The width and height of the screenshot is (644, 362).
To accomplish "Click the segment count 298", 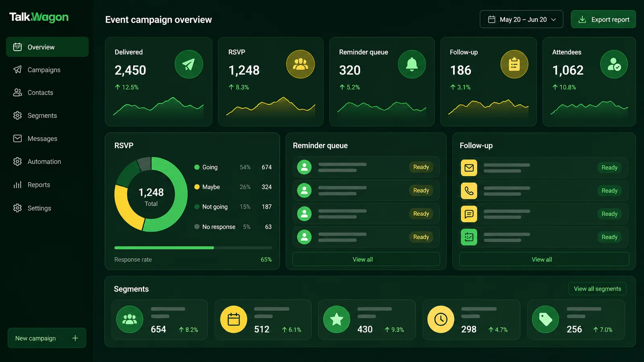I will [x=469, y=329].
